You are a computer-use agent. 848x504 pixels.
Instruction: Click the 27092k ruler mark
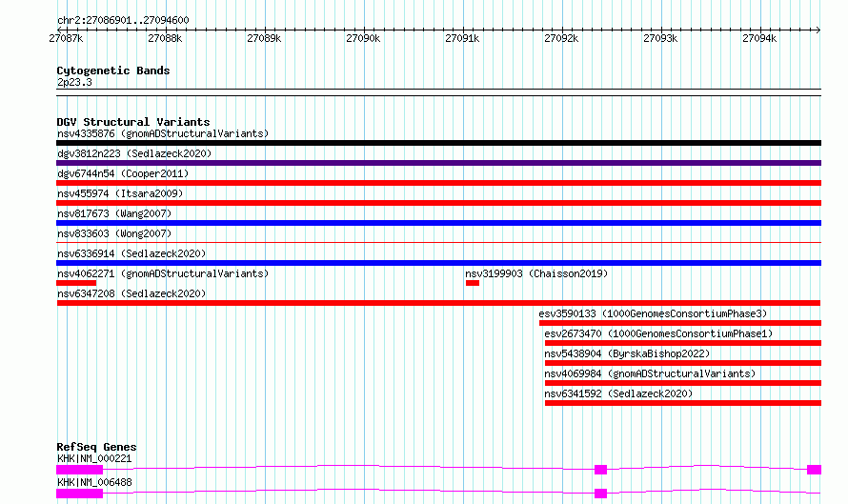pos(561,38)
